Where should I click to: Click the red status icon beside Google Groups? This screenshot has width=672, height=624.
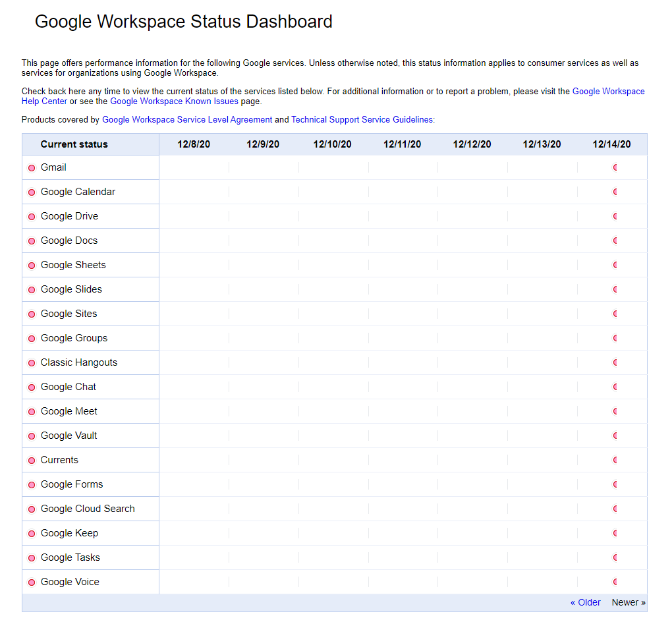point(32,339)
